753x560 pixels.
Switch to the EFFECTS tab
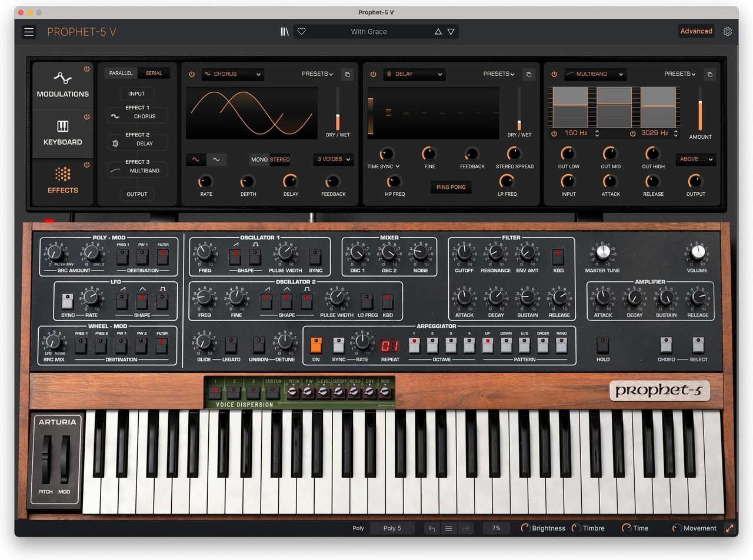click(x=63, y=182)
